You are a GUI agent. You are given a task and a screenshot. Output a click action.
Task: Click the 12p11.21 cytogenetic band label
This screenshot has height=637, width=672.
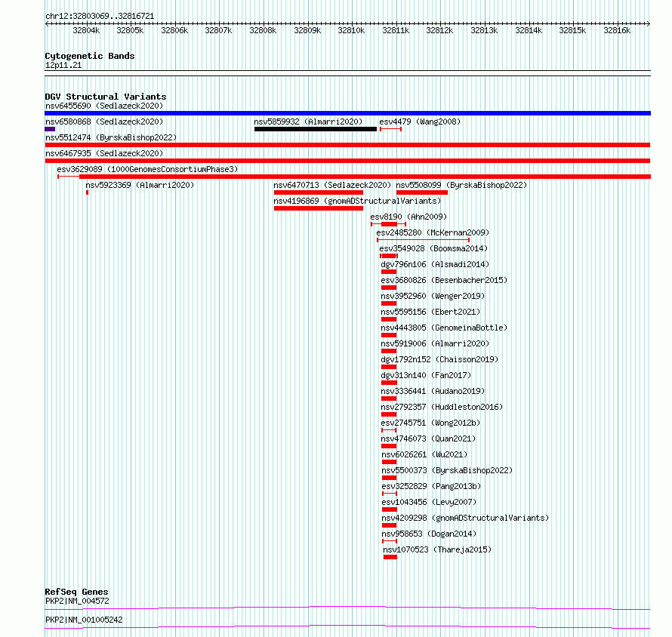pos(63,65)
